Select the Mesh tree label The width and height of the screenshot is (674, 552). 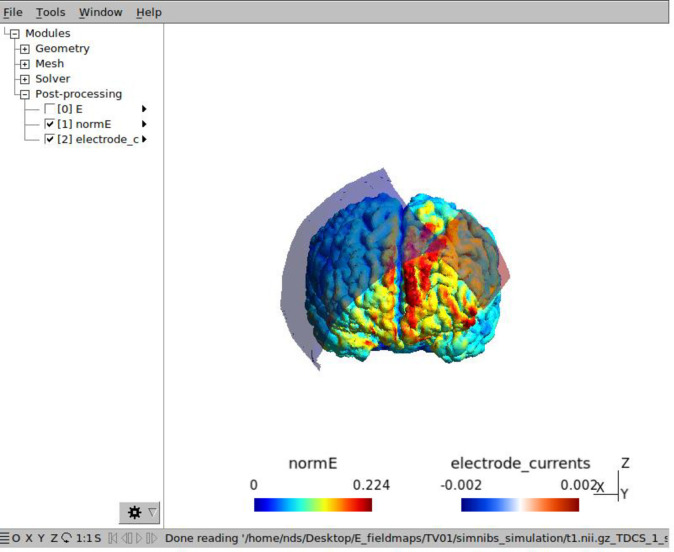[x=49, y=64]
